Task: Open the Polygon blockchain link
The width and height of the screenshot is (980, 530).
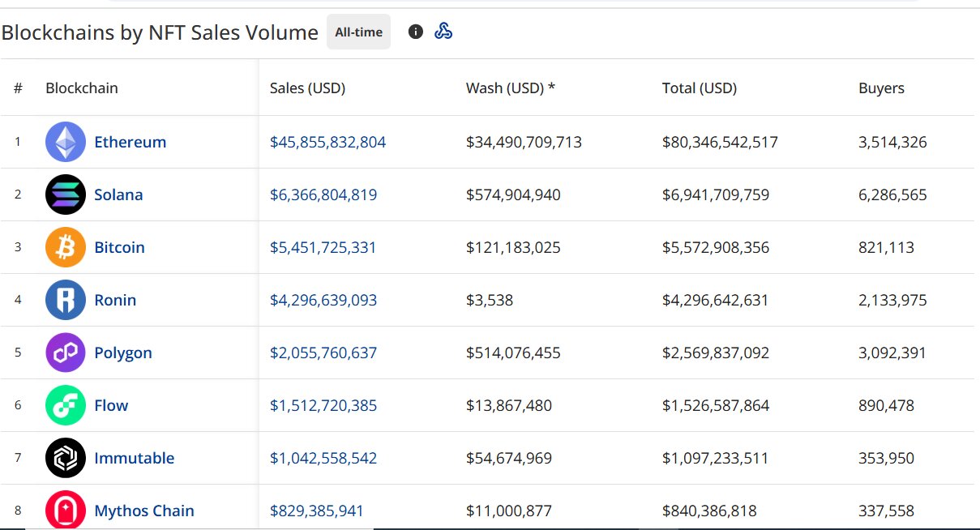Action: (x=123, y=353)
